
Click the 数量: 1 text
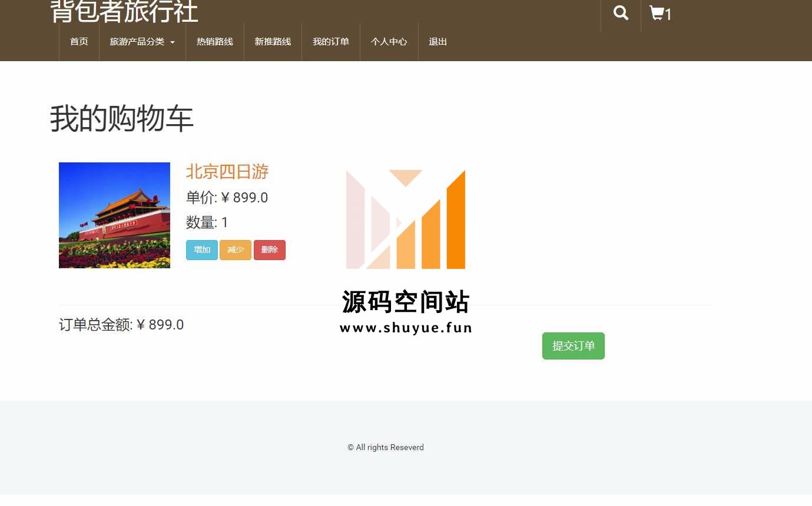click(x=207, y=222)
